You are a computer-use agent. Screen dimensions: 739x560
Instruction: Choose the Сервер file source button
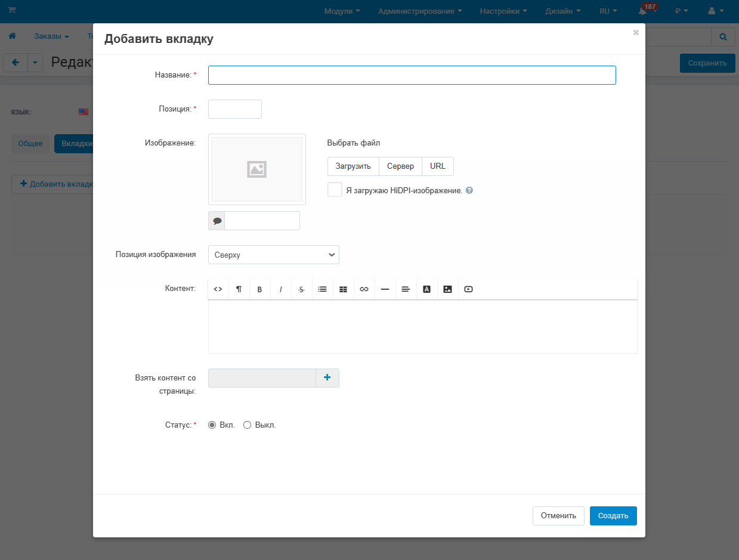[400, 166]
